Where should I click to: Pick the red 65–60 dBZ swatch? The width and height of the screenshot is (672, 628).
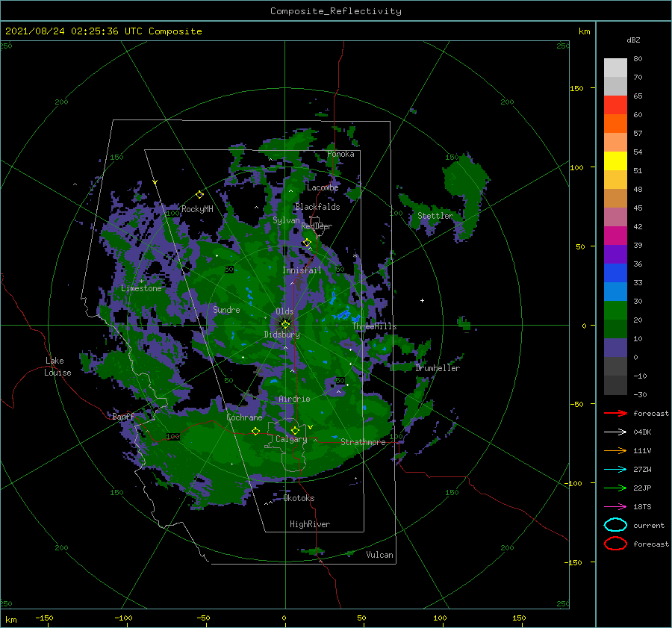[615, 105]
